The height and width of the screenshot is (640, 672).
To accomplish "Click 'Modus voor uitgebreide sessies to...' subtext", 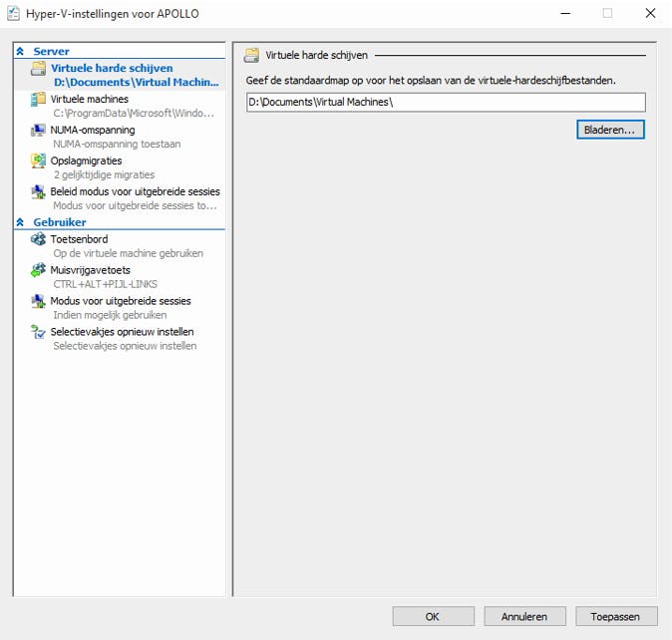I will point(135,205).
